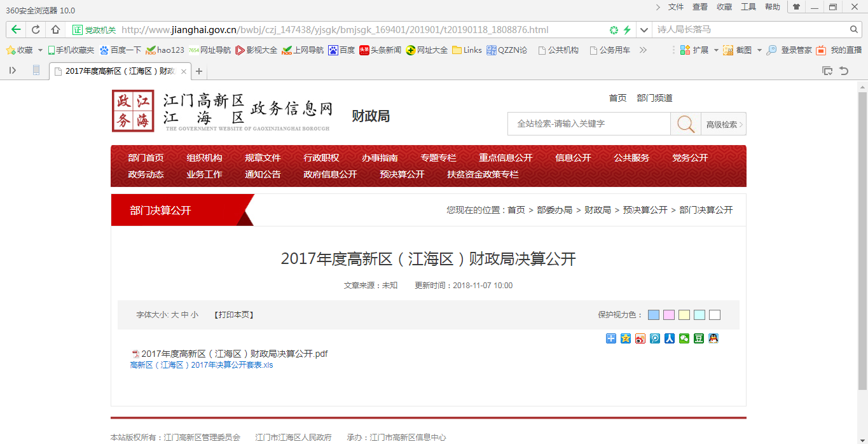Viewport: 868px width, 444px height.
Task: Toggle the mobile phone view icon
Action: [x=36, y=71]
